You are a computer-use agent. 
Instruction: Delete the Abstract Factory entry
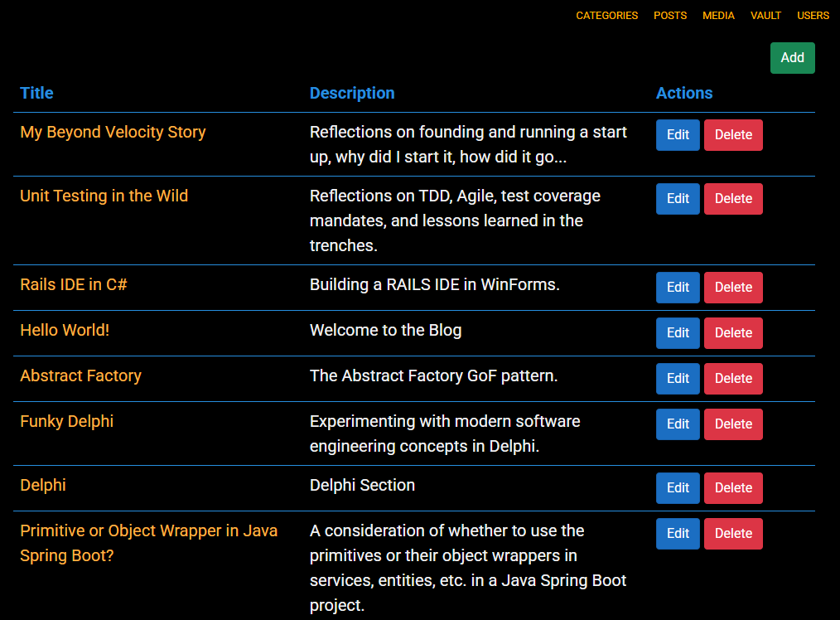[733, 378]
